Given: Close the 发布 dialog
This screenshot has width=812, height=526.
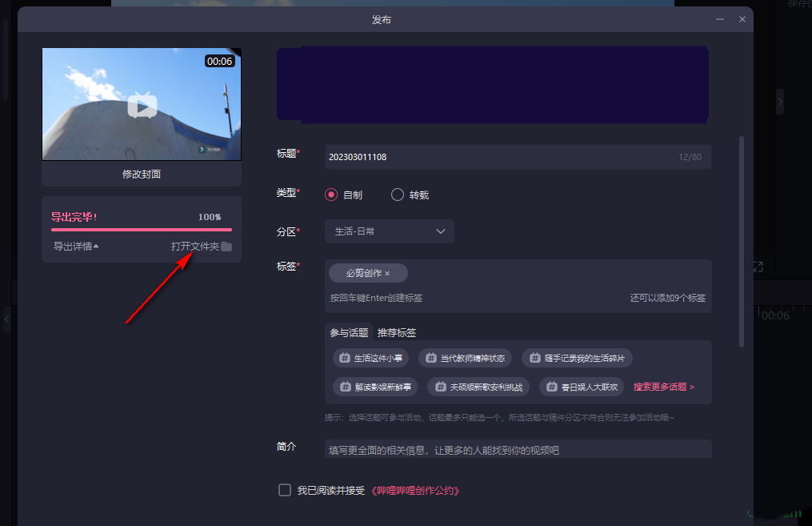Looking at the screenshot, I should (742, 19).
